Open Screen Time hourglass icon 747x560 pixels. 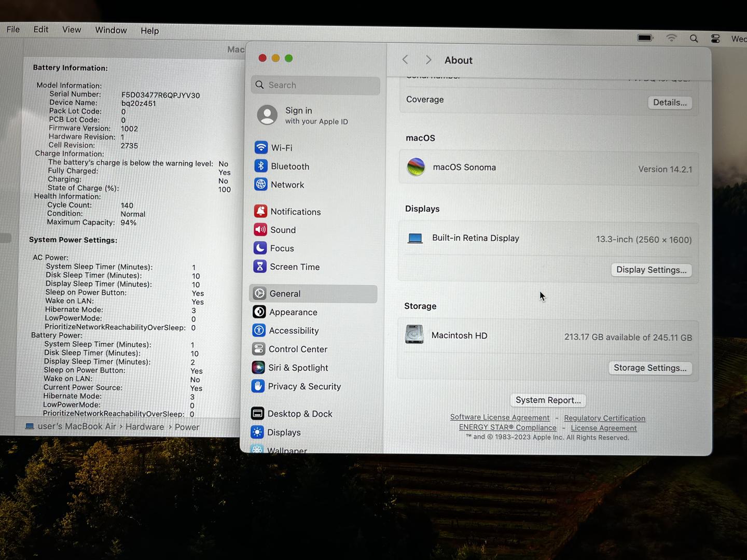[x=260, y=267]
